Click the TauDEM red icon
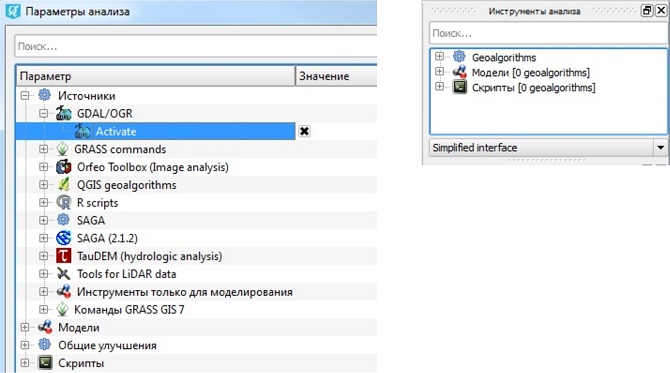The width and height of the screenshot is (670, 373). coord(64,256)
